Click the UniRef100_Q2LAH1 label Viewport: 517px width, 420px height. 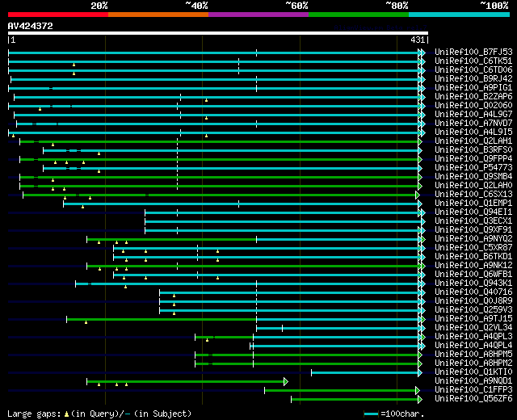point(473,141)
